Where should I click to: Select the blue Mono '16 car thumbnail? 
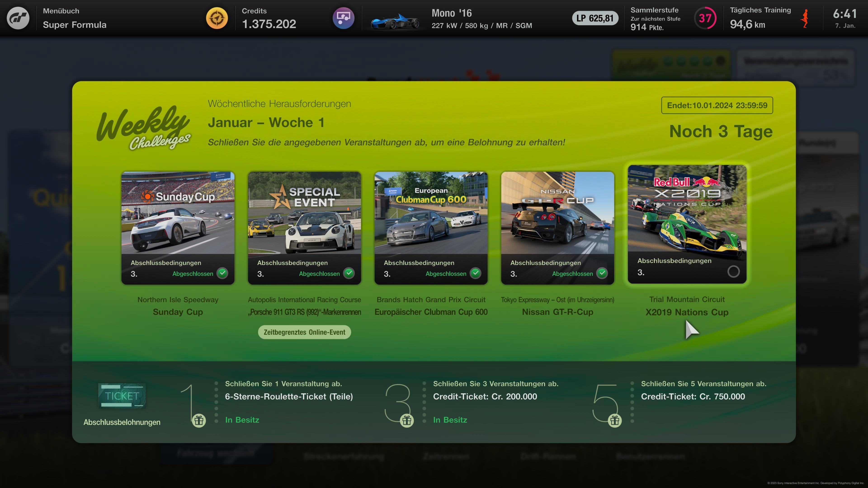tap(395, 21)
